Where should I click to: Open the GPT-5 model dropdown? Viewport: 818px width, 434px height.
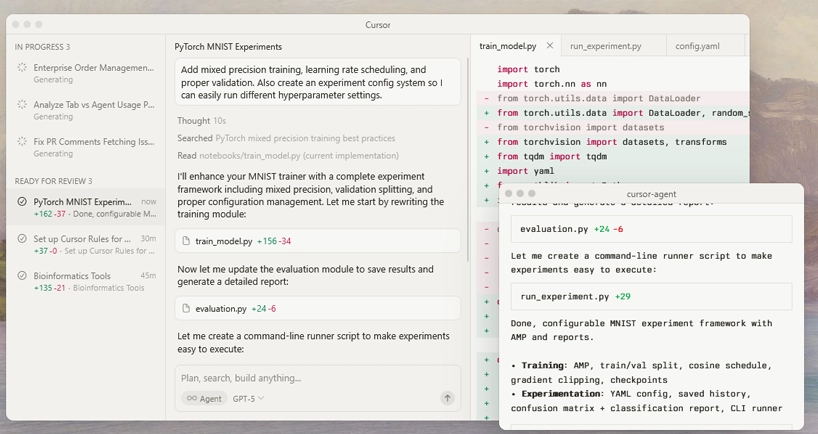click(248, 398)
